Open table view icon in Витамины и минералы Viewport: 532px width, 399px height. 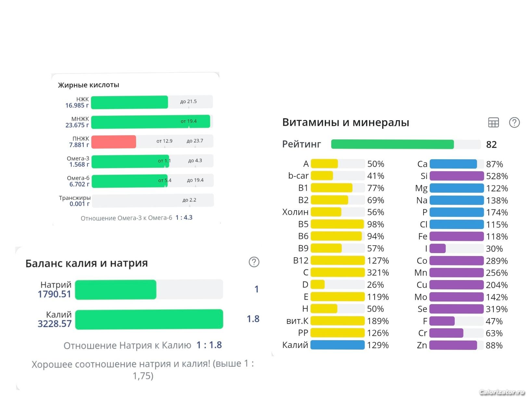(493, 122)
